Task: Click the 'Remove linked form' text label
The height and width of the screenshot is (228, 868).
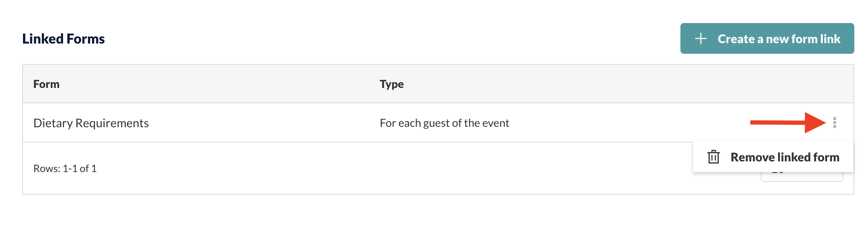Action: [785, 157]
